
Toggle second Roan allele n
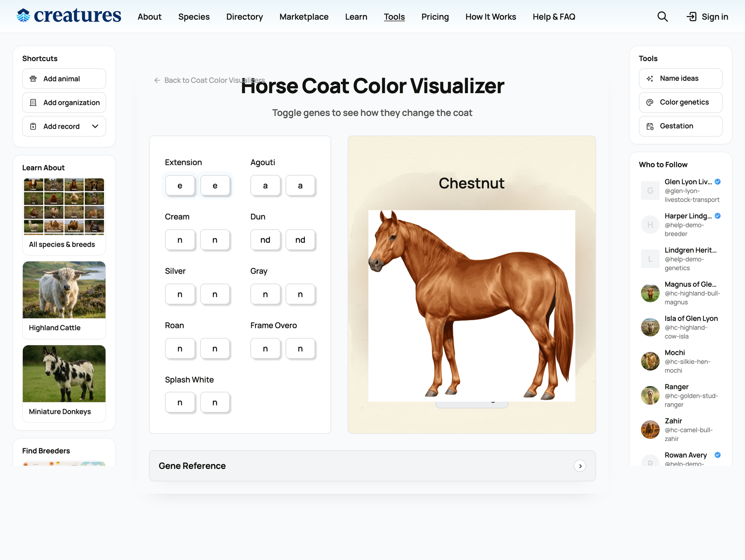(215, 349)
